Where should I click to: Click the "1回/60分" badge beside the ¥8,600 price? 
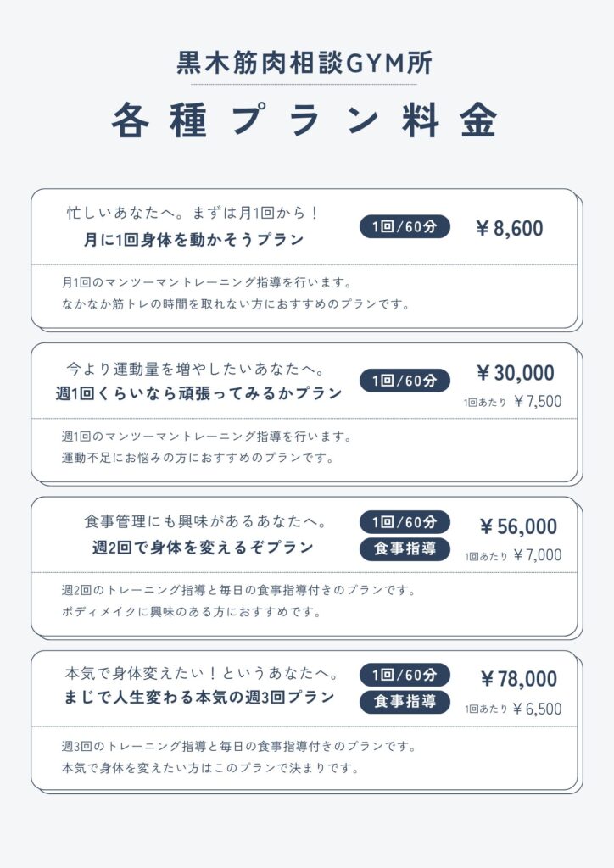coord(405,227)
